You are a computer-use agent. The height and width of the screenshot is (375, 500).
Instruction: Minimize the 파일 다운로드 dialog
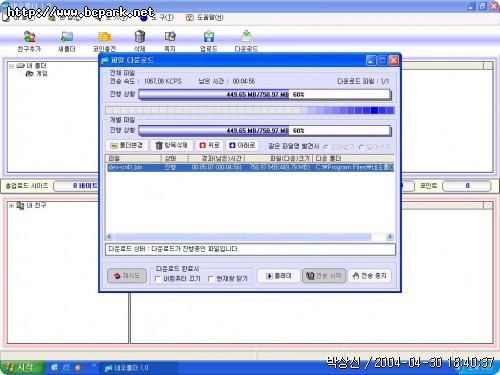coord(371,60)
